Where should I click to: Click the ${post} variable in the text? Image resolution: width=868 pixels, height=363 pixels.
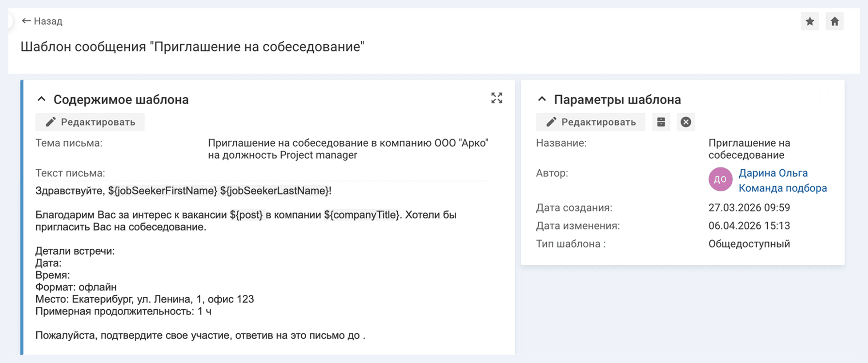(246, 215)
